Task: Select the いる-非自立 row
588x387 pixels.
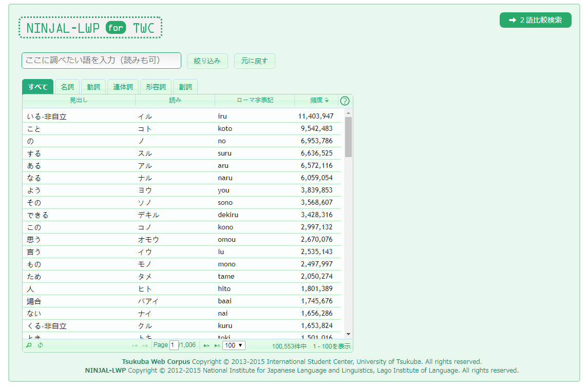Action: click(x=181, y=117)
